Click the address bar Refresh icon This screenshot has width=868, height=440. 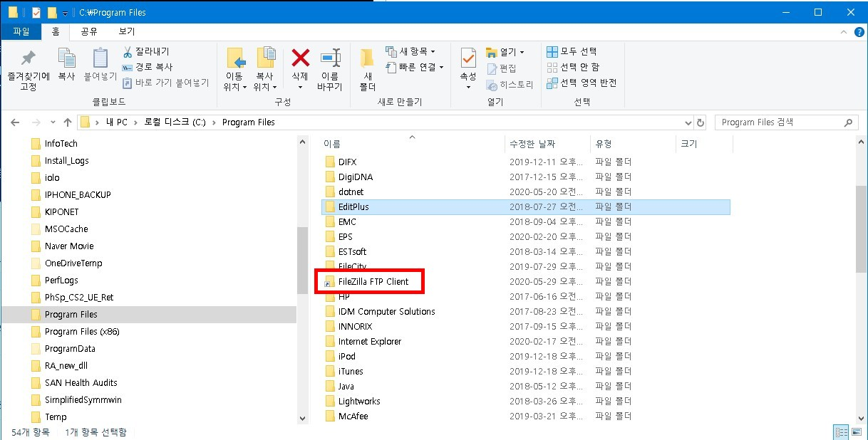point(701,122)
